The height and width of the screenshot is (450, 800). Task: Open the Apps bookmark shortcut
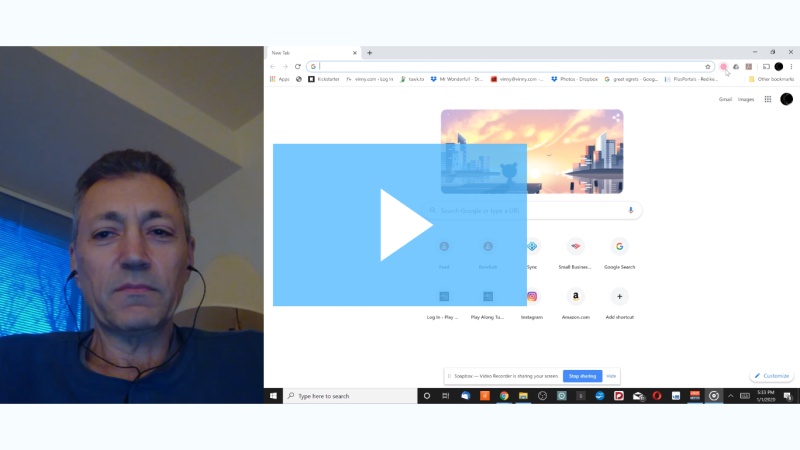pyautogui.click(x=280, y=79)
